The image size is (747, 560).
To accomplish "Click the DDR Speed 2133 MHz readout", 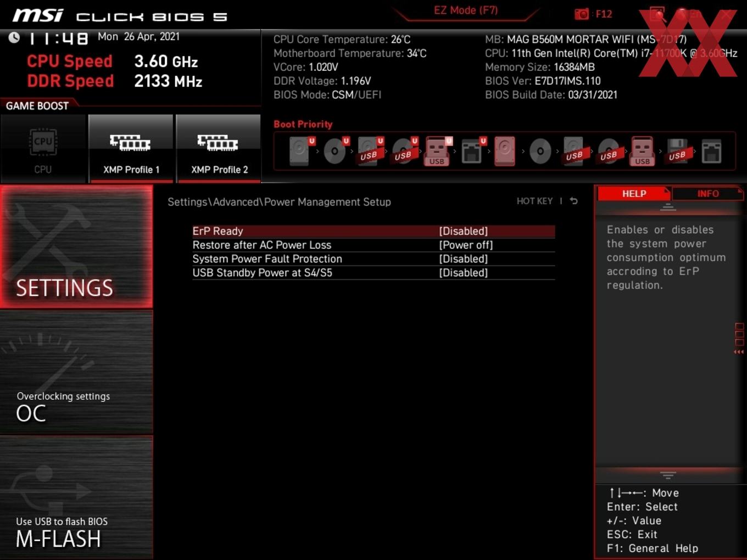I will tap(115, 81).
